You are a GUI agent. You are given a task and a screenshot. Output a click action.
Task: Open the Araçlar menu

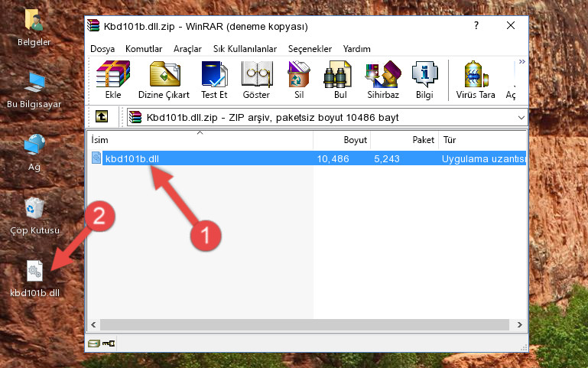coord(187,49)
